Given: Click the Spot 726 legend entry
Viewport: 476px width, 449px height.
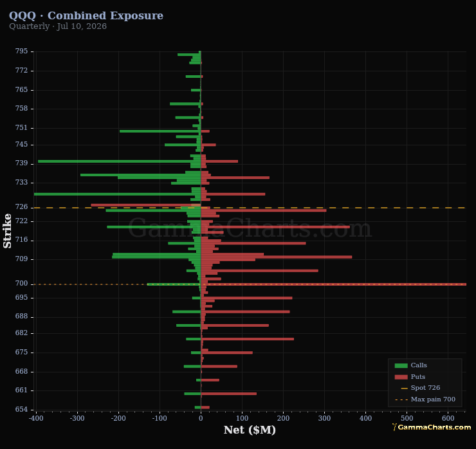Looking at the screenshot, I should click(x=421, y=388).
